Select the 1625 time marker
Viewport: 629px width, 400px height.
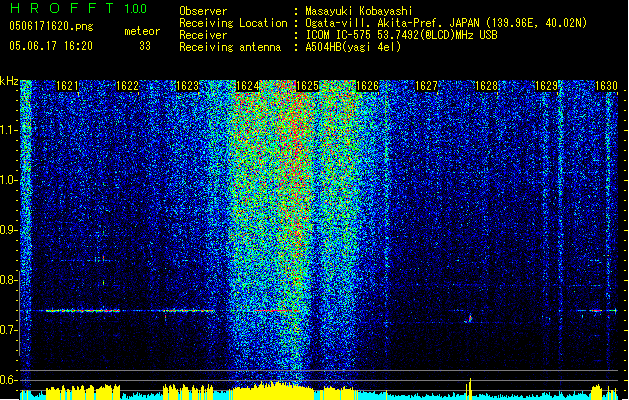click(x=307, y=86)
